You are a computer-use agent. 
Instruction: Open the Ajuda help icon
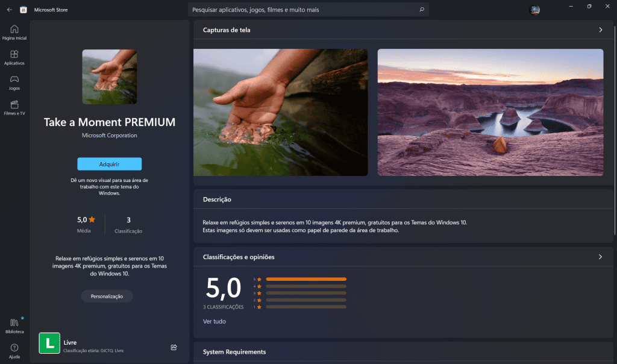[14, 351]
